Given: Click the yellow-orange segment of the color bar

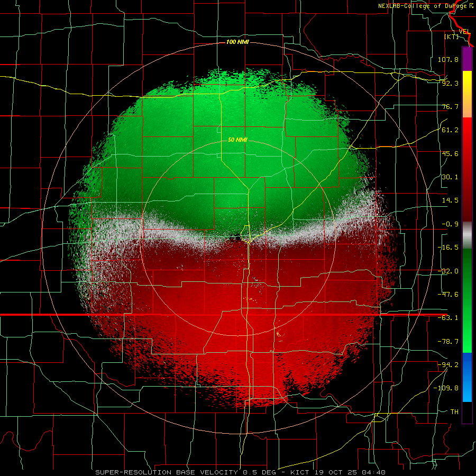Looking at the screenshot, I should click(x=467, y=94).
